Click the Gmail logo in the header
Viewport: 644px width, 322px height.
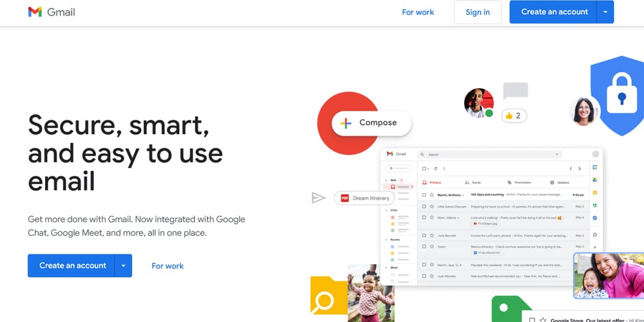click(x=52, y=12)
